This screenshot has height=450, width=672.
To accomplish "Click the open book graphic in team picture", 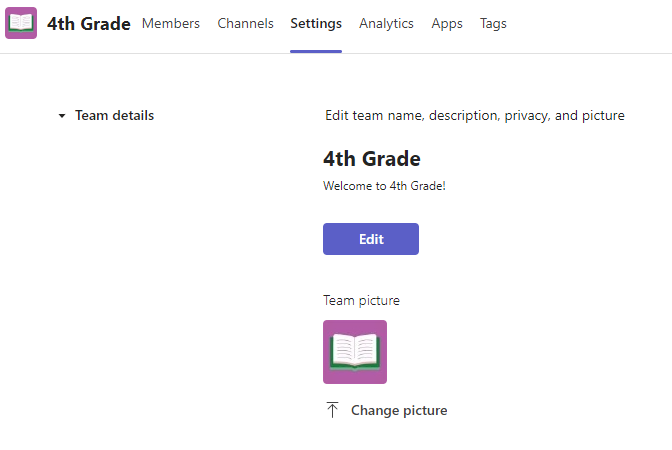I will (x=355, y=353).
